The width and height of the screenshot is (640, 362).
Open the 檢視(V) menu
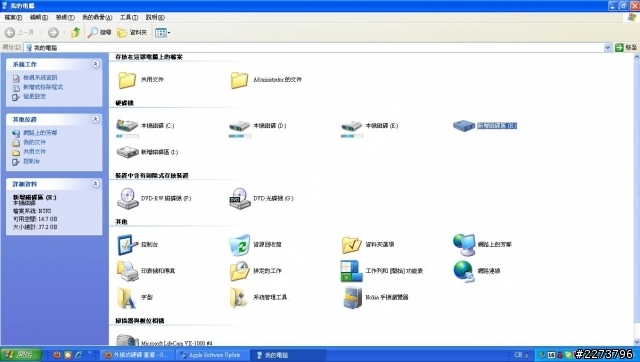(65, 17)
